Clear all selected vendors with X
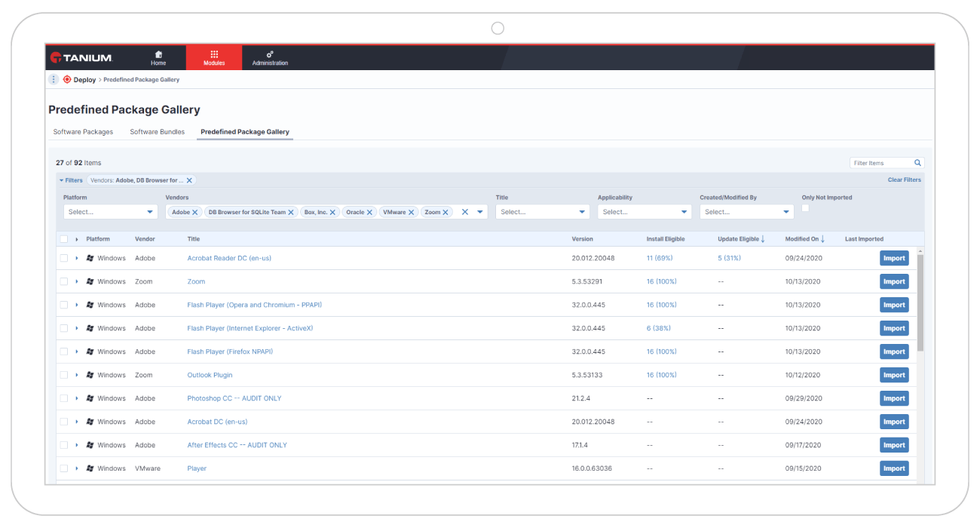 click(465, 212)
